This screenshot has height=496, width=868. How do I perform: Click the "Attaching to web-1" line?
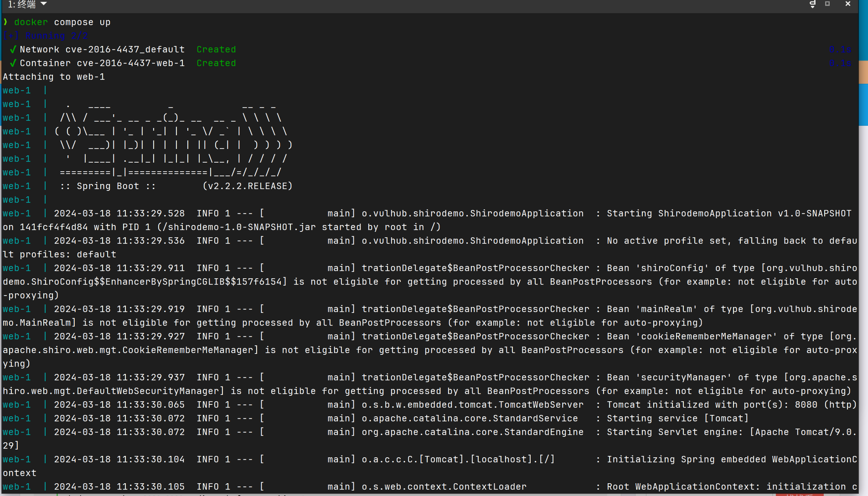coord(54,77)
